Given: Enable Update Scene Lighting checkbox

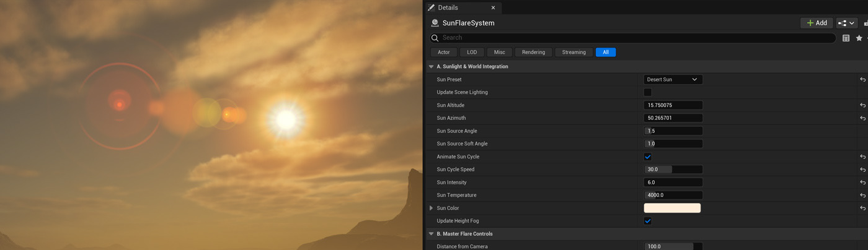Looking at the screenshot, I should (647, 92).
